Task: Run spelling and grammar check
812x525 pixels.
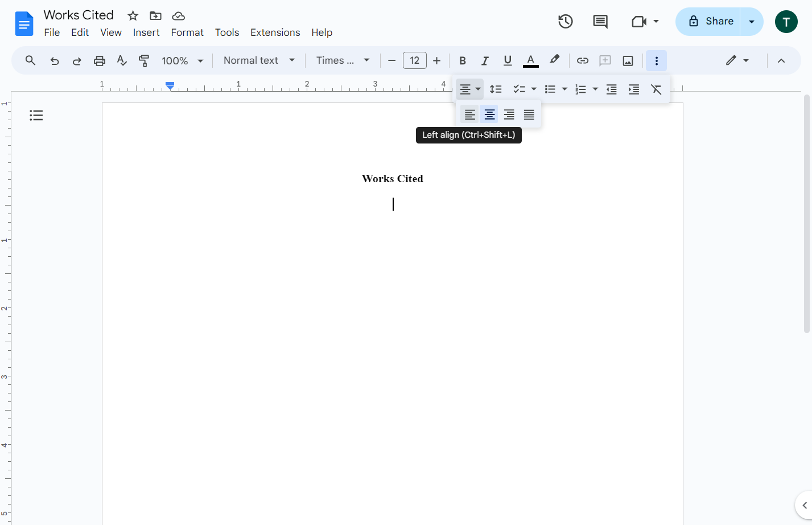Action: tap(122, 61)
